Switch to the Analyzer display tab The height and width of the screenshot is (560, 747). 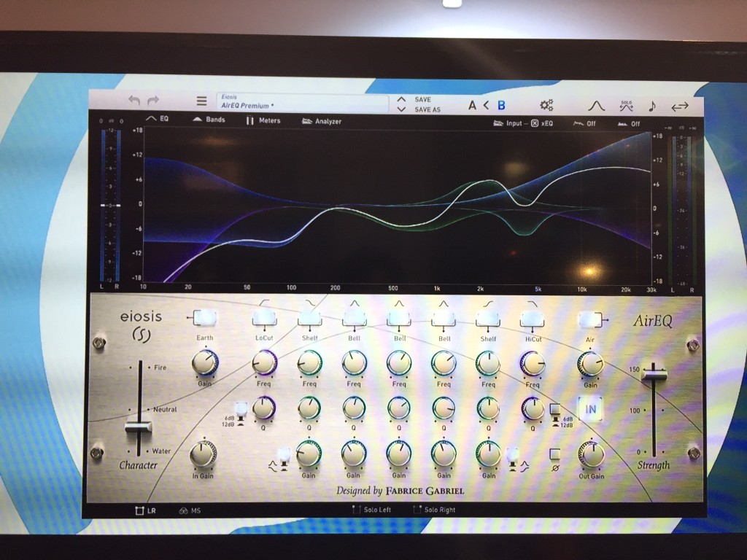pyautogui.click(x=322, y=122)
